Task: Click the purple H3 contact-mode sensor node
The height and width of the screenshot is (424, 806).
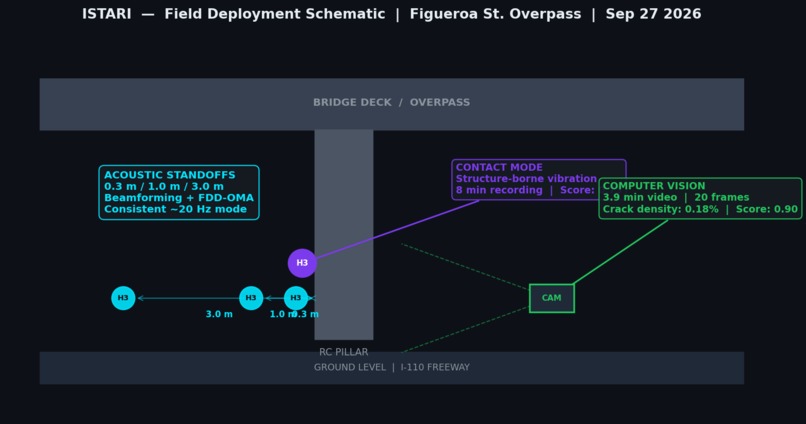Action: click(302, 263)
